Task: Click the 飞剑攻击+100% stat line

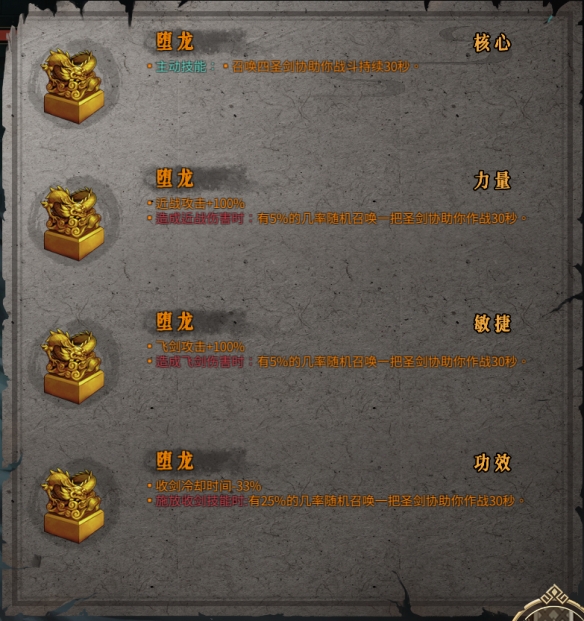Action: [200, 347]
